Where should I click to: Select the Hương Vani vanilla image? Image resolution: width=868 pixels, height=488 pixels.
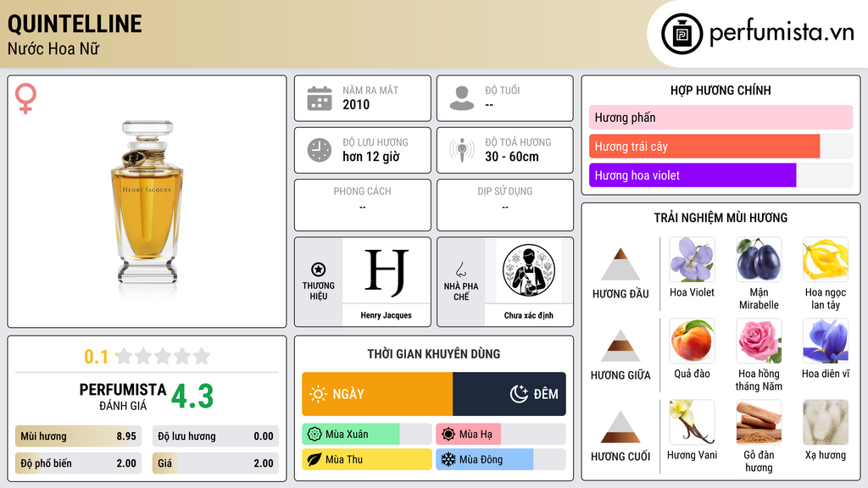click(692, 422)
